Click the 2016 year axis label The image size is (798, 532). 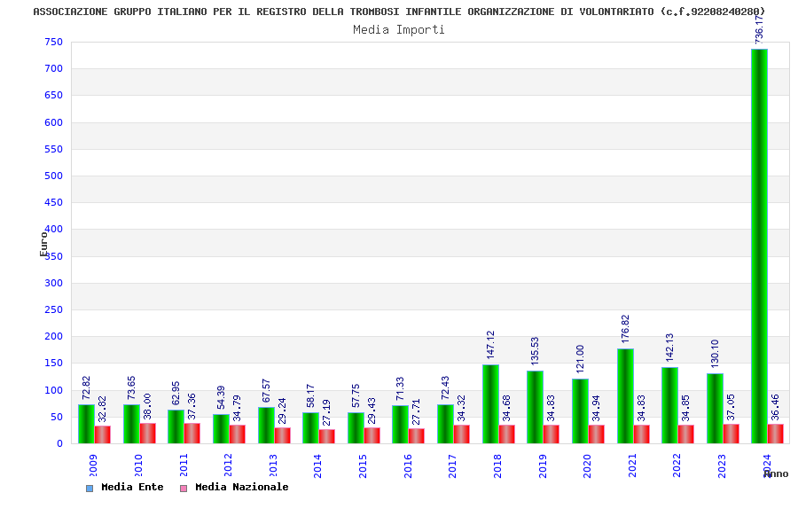[408, 465]
